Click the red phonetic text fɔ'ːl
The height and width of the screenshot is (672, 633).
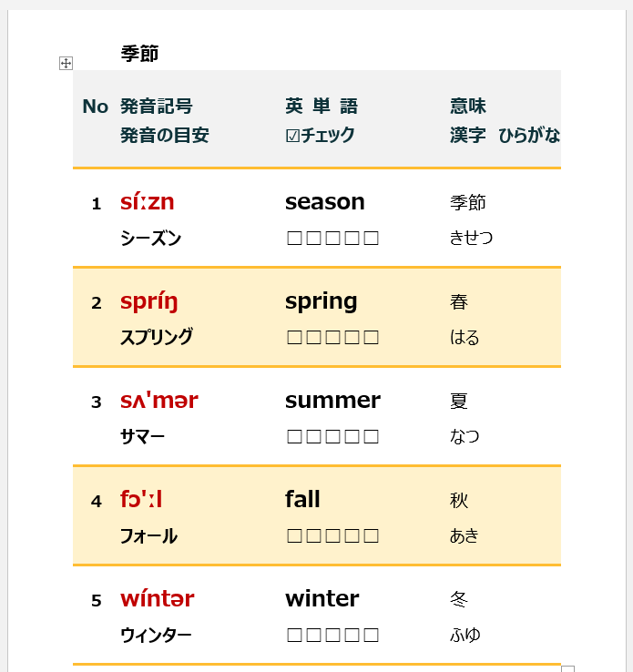pyautogui.click(x=140, y=499)
